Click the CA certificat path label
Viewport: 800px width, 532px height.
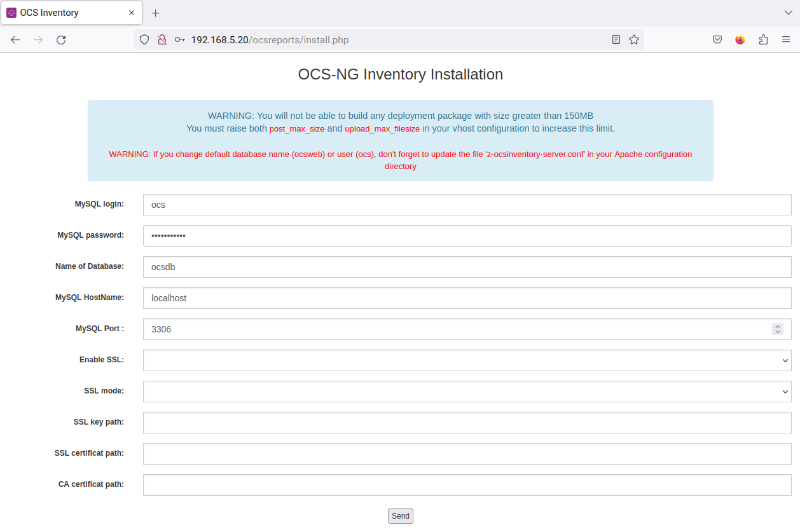(x=92, y=484)
